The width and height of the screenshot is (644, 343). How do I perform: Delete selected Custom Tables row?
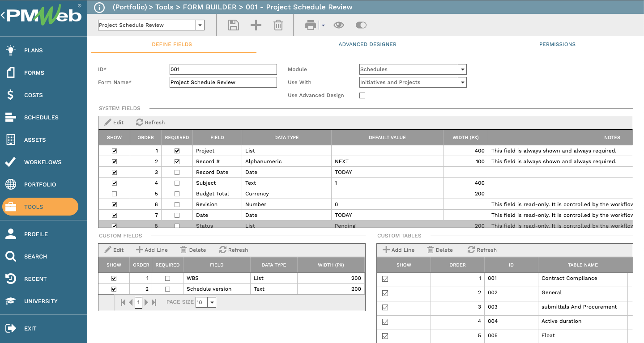pos(440,250)
